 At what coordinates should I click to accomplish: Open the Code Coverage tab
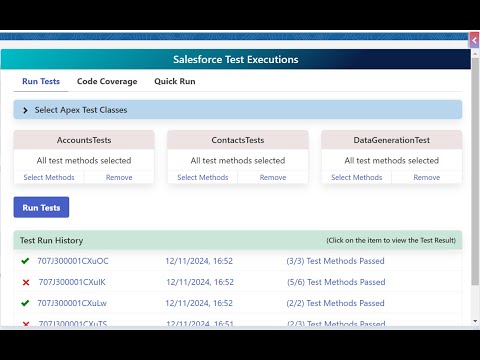[x=107, y=81]
